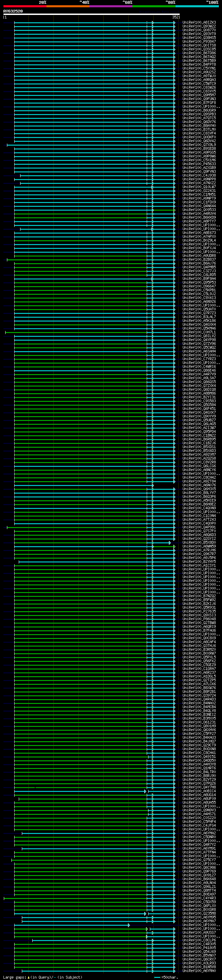
Task: Select the UniRef100_B7FGF8 label
Action: point(199,103)
